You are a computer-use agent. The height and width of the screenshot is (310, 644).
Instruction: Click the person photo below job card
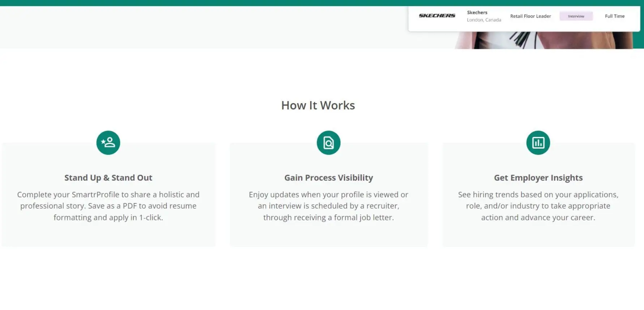[x=542, y=40]
